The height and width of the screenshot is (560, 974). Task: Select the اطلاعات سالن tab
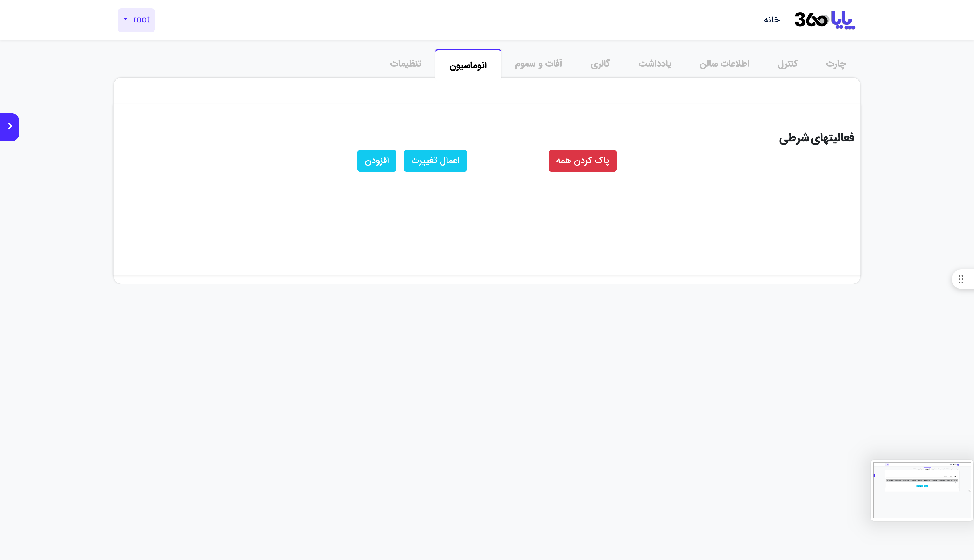pyautogui.click(x=724, y=64)
